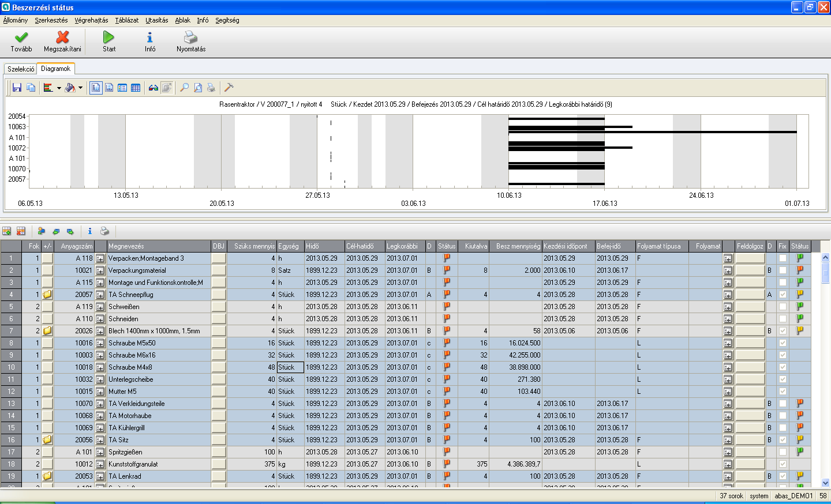Toggle Fix checkbox for TA Lenkrad row
Image resolution: width=831 pixels, height=504 pixels.
point(783,476)
